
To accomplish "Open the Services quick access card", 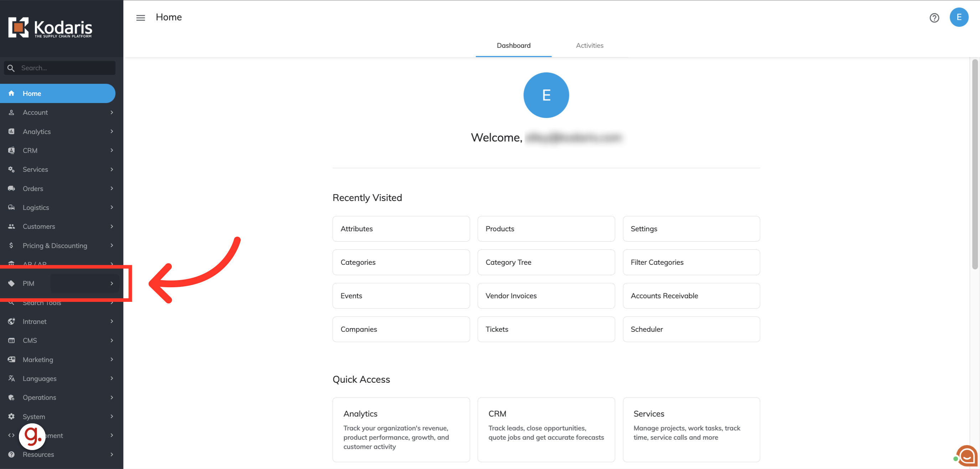I will pos(691,429).
